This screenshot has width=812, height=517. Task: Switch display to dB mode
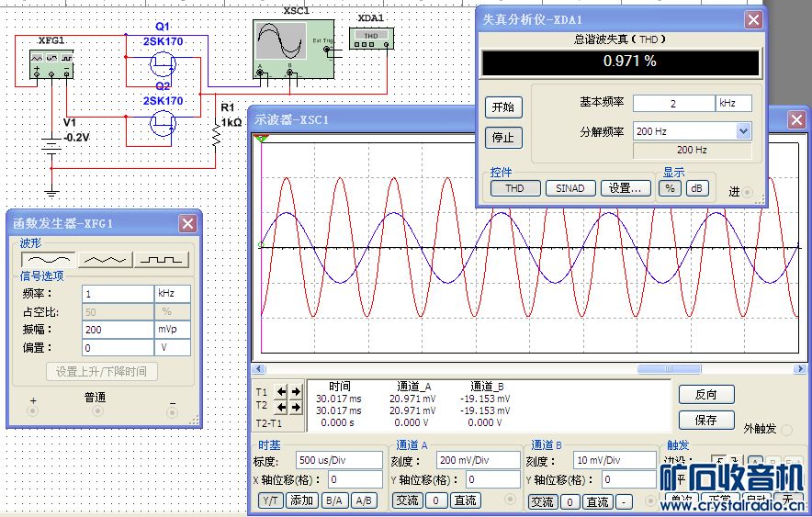[697, 188]
